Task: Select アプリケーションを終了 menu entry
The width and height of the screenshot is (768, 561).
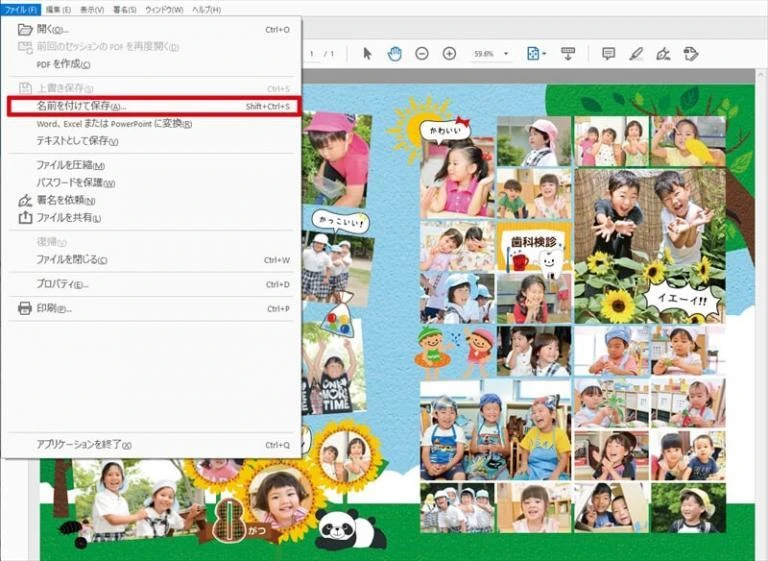Action: (x=153, y=445)
